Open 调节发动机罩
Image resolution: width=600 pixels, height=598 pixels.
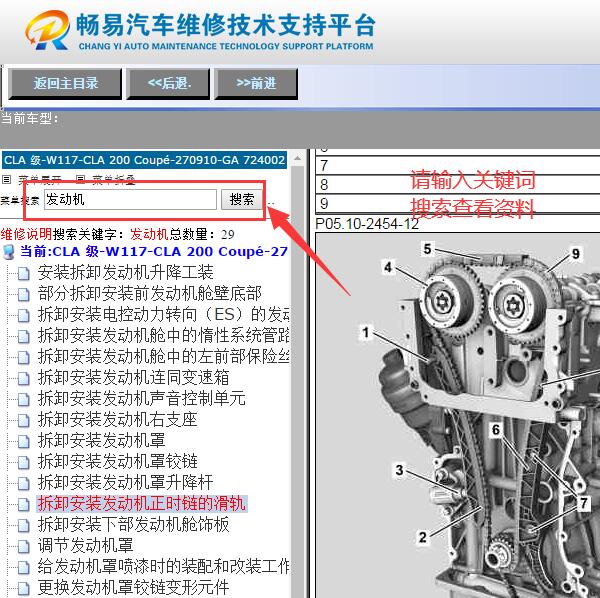85,546
